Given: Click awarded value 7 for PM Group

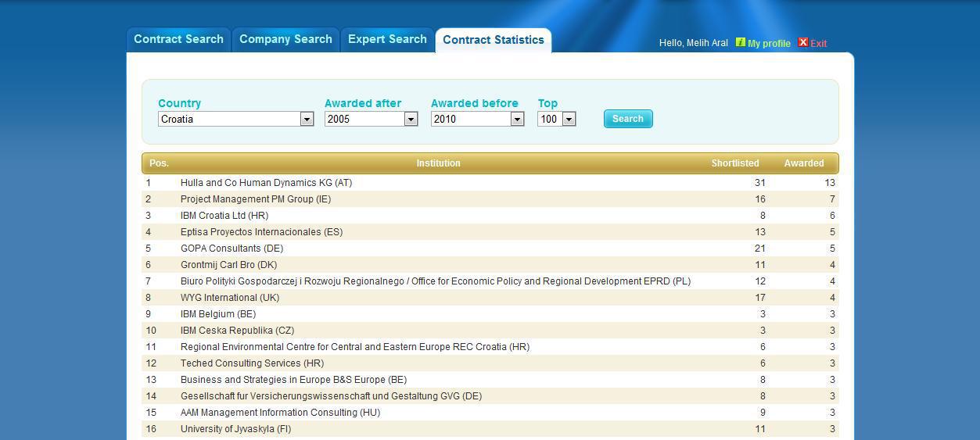Looking at the screenshot, I should [x=832, y=199].
